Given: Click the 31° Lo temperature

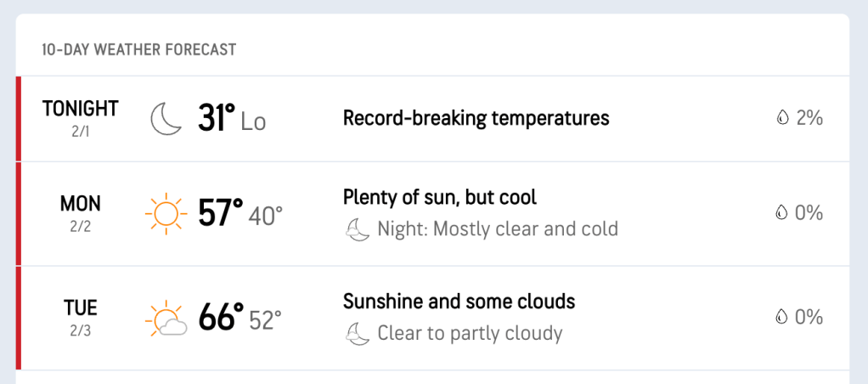Looking at the screenshot, I should (232, 119).
